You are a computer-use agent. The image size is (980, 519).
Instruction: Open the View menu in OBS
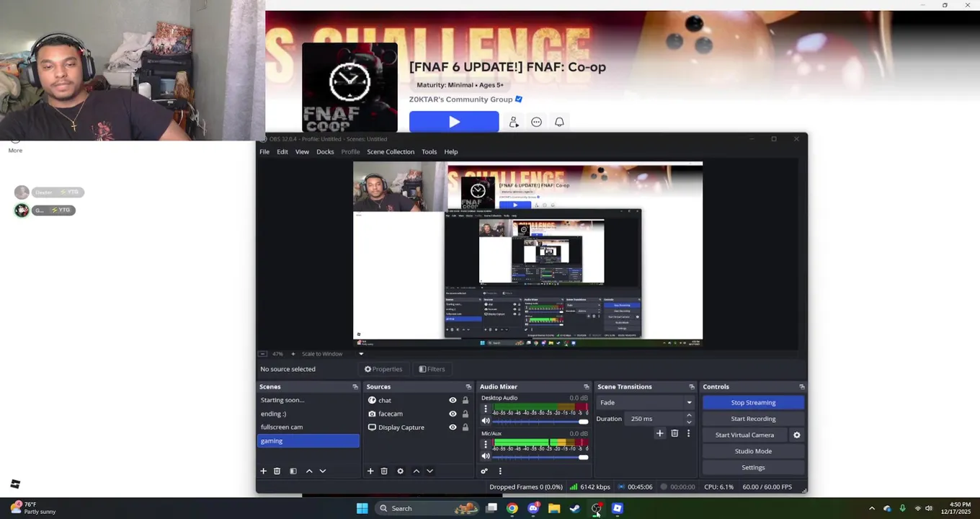(302, 152)
